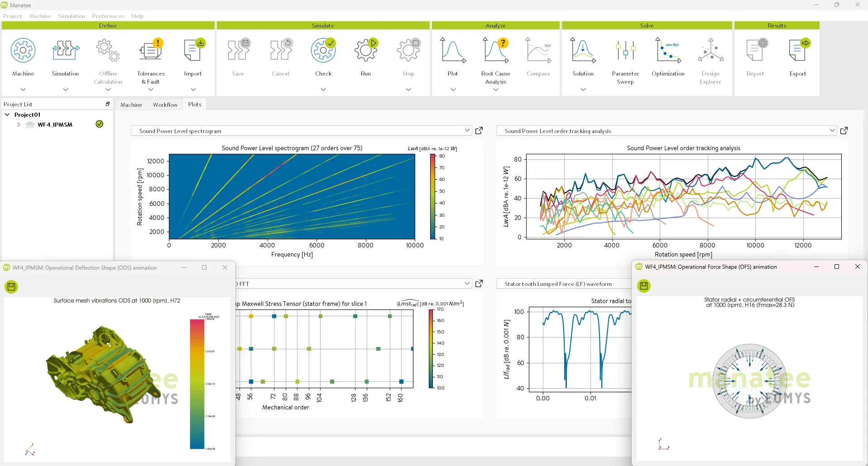Viewport: 868px width, 466px height.
Task: Expand the WF4_IPMSM tree node
Action: pos(19,124)
